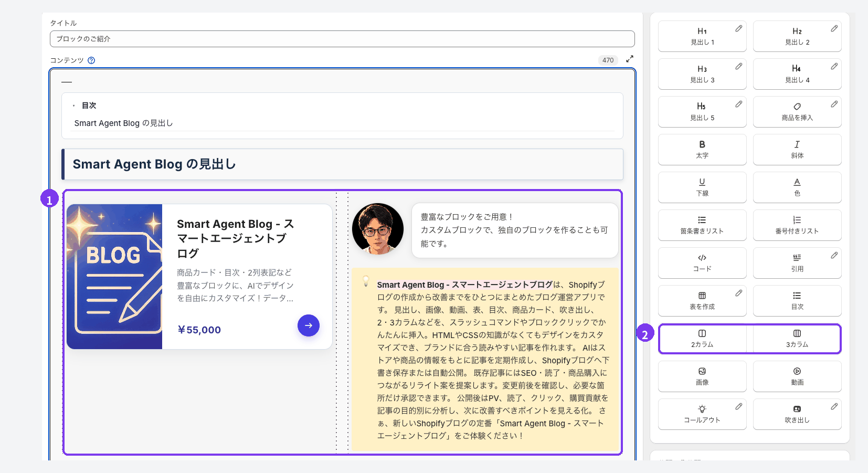The height and width of the screenshot is (473, 868).
Task: Open the コンテンツ help question icon
Action: (91, 60)
